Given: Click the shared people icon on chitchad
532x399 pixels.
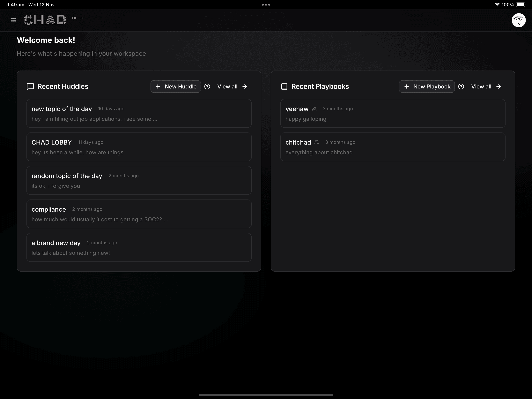Looking at the screenshot, I should point(316,142).
